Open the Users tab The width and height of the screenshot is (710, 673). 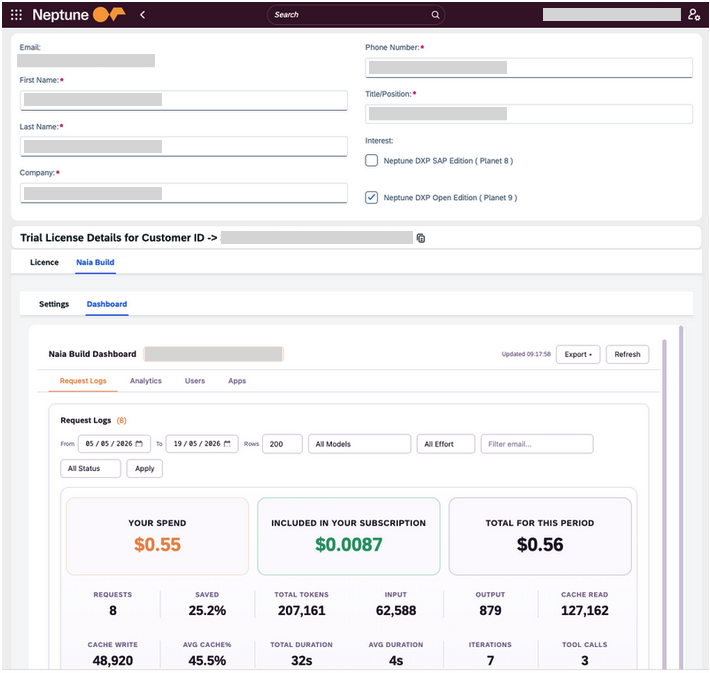195,381
